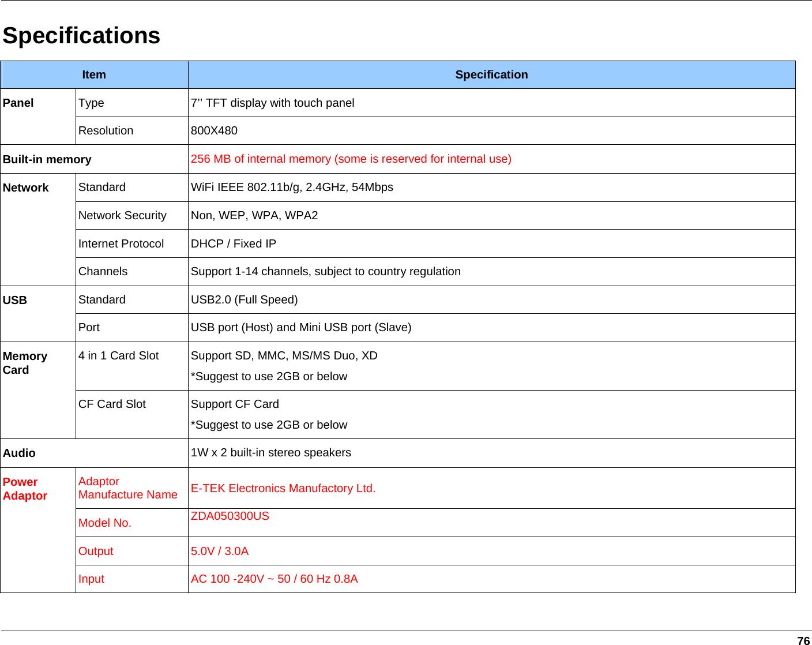Select the Support CF Card text

point(235,404)
